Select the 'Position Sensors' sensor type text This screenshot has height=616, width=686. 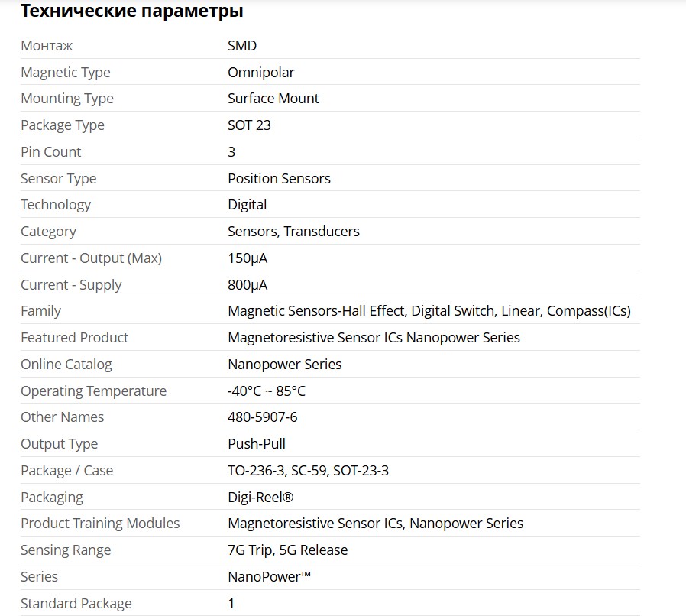coord(279,179)
